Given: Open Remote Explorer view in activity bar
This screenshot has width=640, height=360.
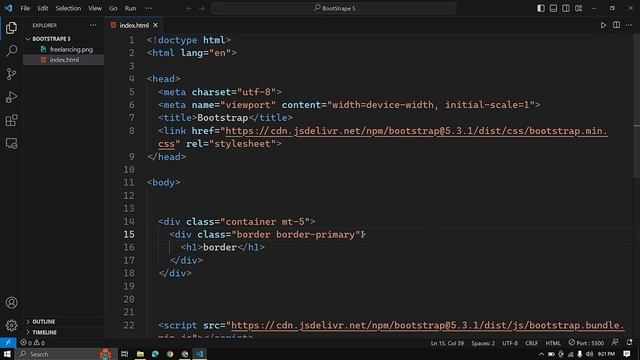Looking at the screenshot, I should pyautogui.click(x=11, y=144).
